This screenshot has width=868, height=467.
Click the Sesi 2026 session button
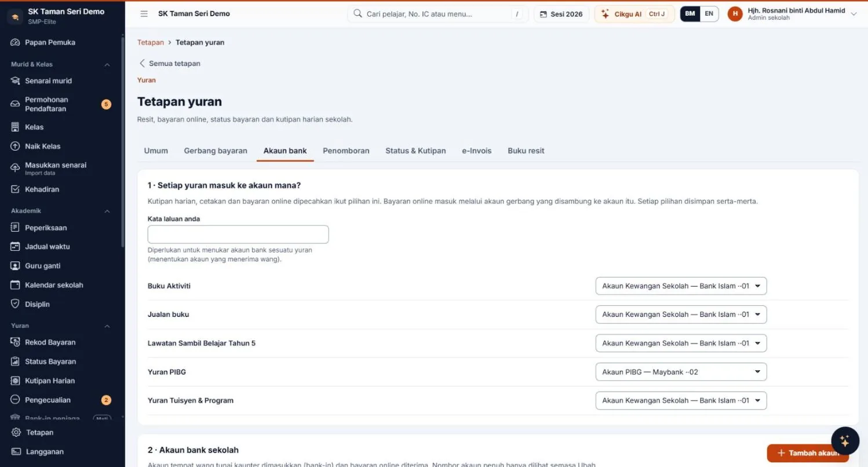561,14
